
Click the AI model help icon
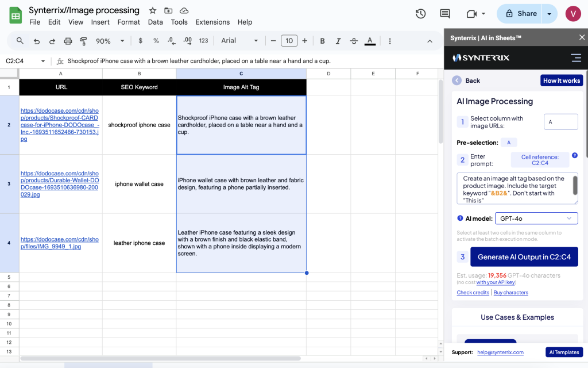[x=460, y=218]
